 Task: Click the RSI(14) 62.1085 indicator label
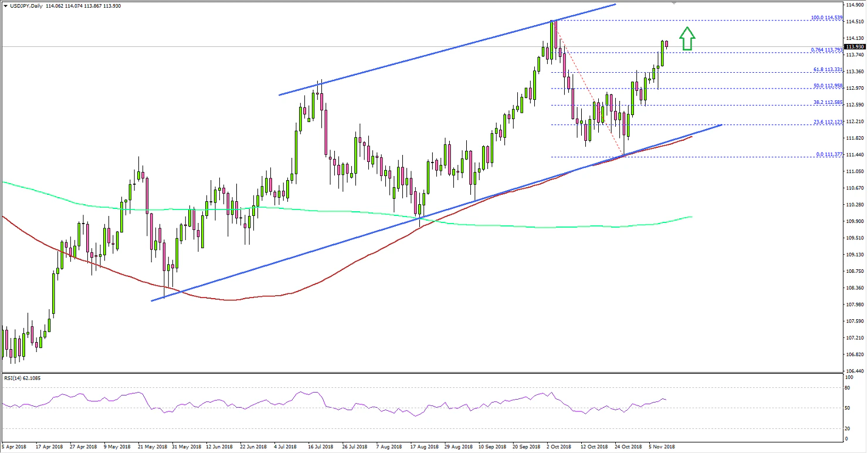pyautogui.click(x=22, y=378)
